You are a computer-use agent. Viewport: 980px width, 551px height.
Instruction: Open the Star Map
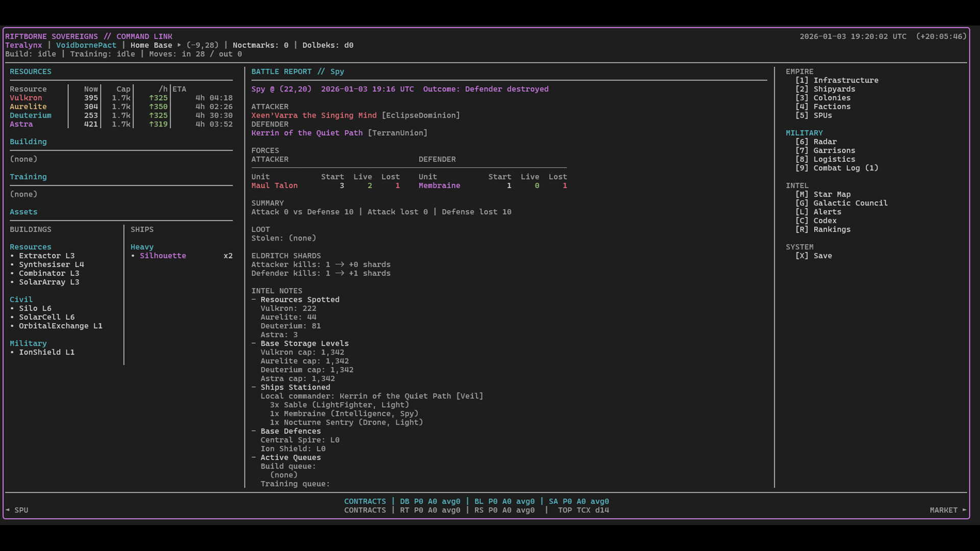[x=831, y=194]
